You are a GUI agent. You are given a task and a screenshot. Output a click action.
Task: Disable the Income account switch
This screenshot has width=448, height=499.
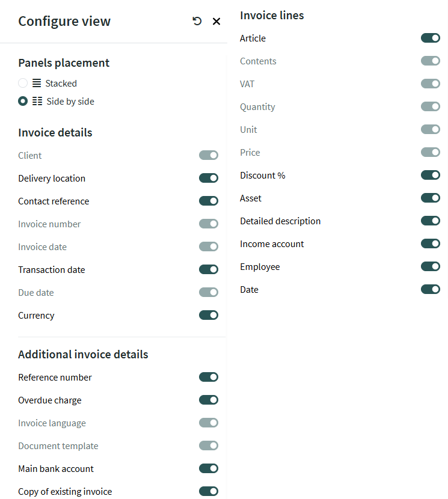coord(431,243)
